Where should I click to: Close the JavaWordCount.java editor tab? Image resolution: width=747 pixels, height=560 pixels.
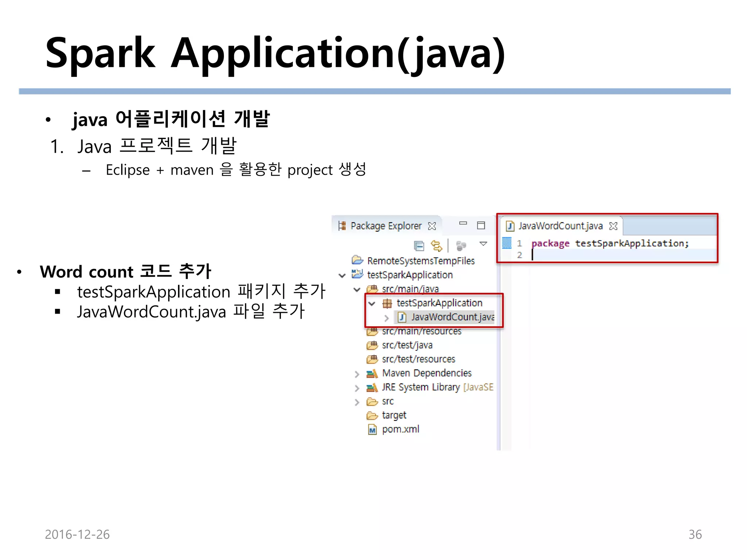click(614, 226)
